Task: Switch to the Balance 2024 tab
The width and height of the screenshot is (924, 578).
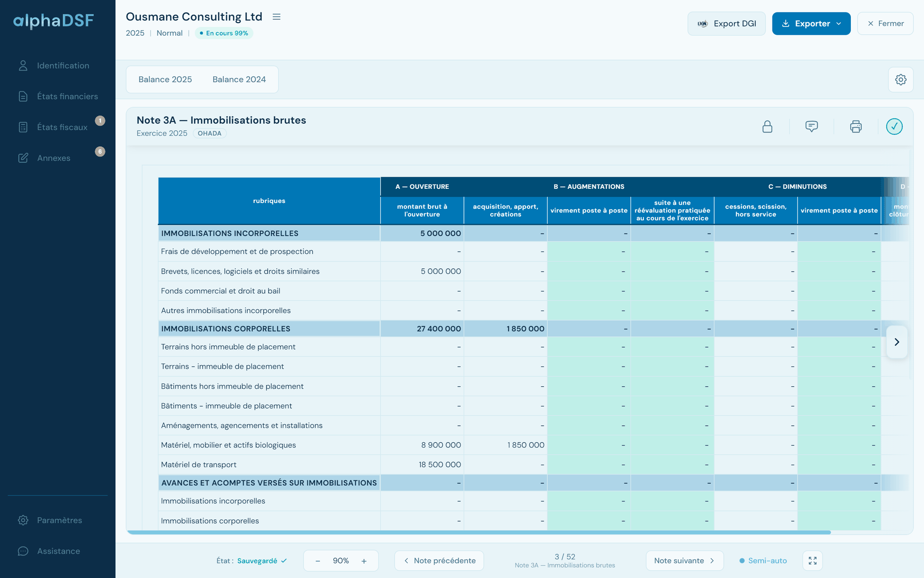Action: point(239,79)
